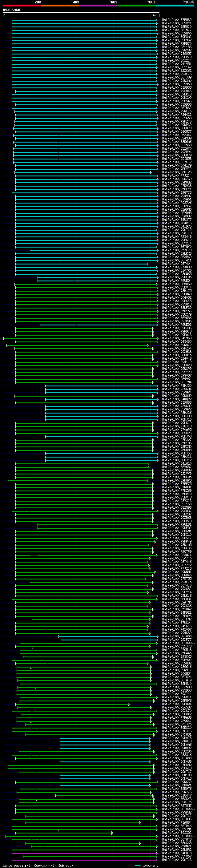The height and width of the screenshot is (868, 197).
Task: Click hit label UniRef100_Q39883
Action: pos(177,403)
